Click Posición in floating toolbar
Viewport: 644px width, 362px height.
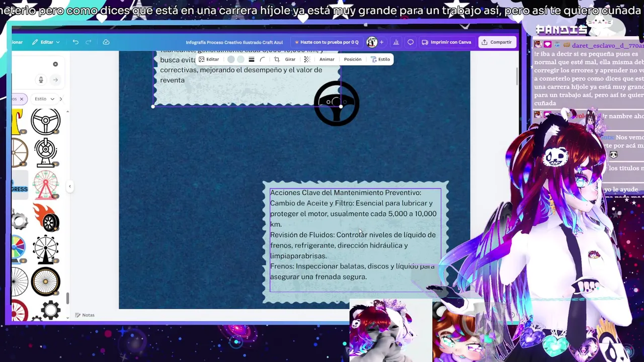353,59
